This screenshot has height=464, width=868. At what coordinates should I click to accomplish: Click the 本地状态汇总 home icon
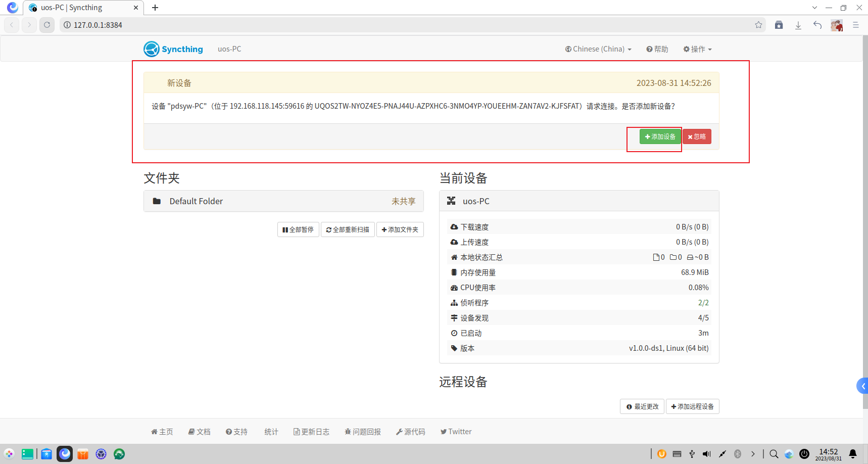point(454,257)
